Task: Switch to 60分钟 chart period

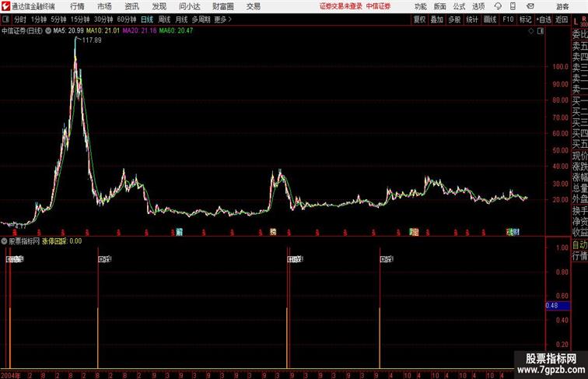Action: pyautogui.click(x=127, y=19)
